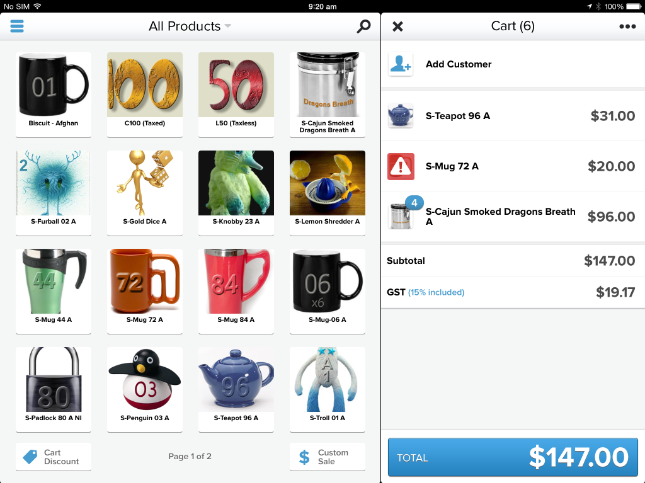Image resolution: width=645 pixels, height=483 pixels.
Task: Add Biscuit - Afghan product to cart
Action: (53, 94)
